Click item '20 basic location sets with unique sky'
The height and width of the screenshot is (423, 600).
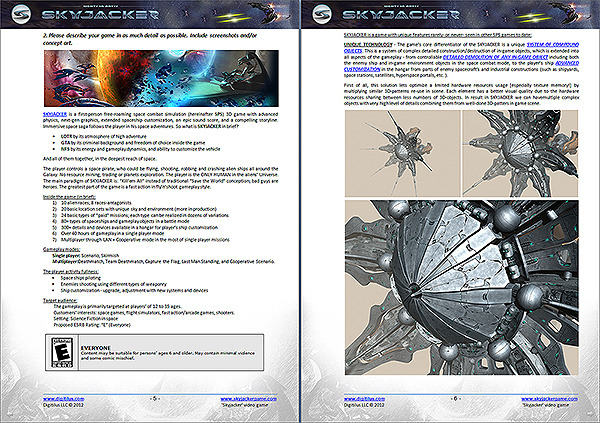[x=139, y=209]
